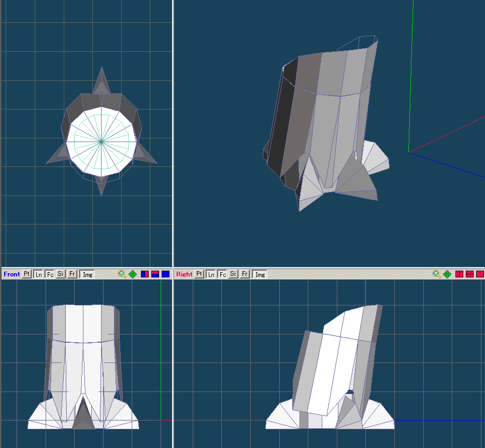Select horizontal split layout icon in Right view
The height and width of the screenshot is (448, 485).
point(469,274)
